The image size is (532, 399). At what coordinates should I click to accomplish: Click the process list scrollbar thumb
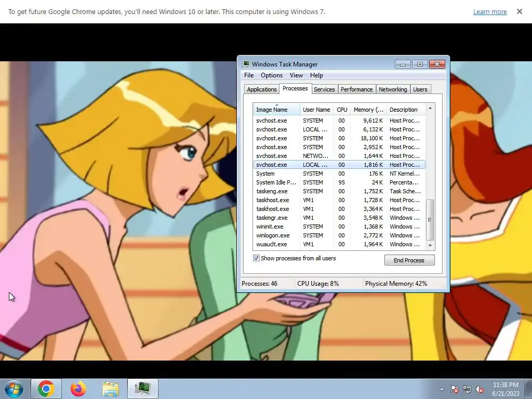pos(430,220)
